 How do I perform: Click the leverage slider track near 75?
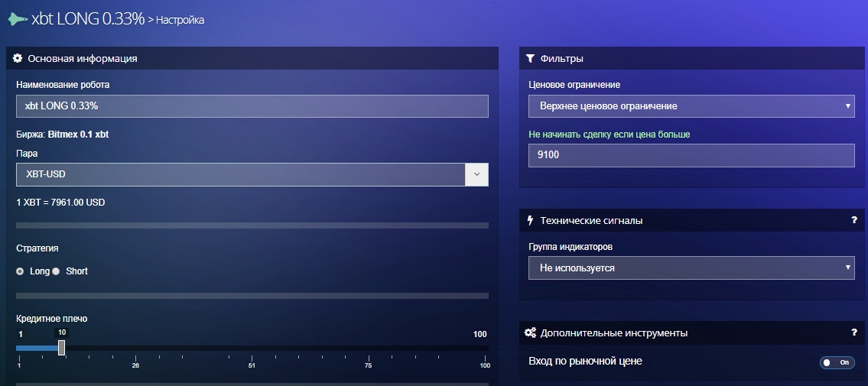pos(368,349)
